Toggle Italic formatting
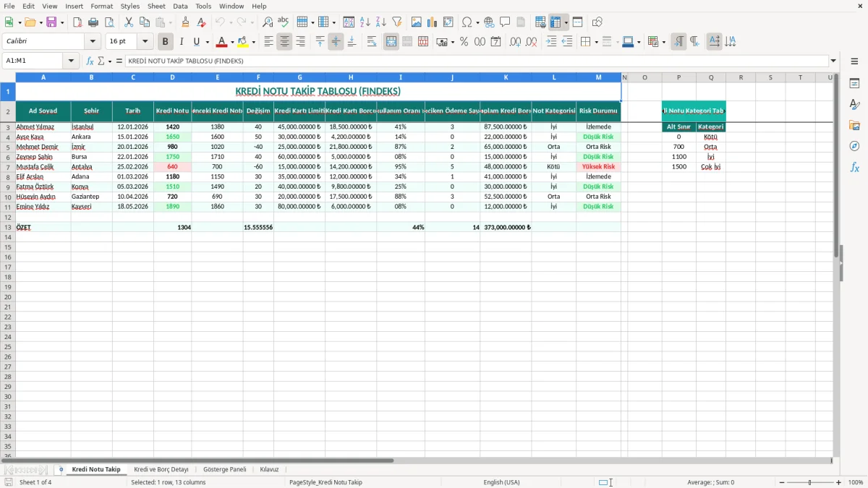Viewport: 868px width, 488px height. coord(181,42)
